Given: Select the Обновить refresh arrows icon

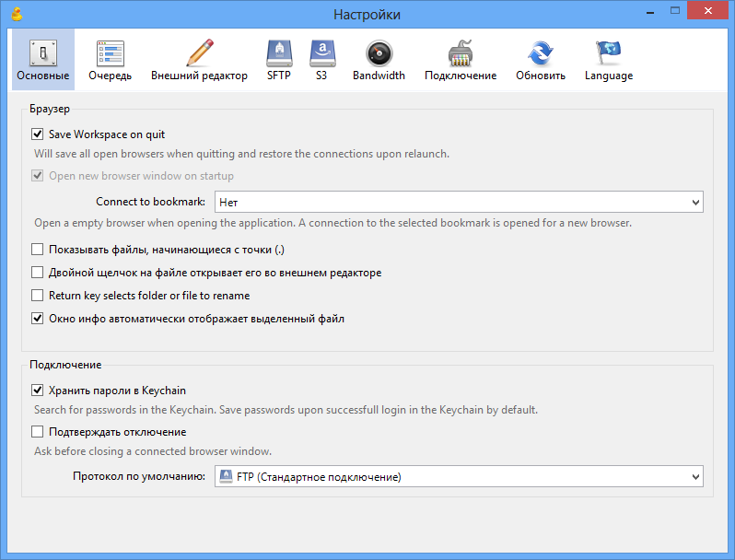Looking at the screenshot, I should pos(541,52).
